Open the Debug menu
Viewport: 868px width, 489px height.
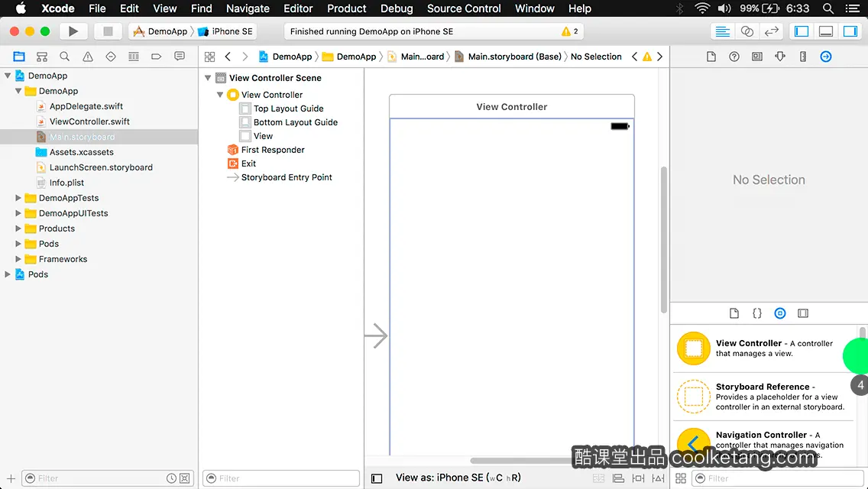[x=397, y=8]
